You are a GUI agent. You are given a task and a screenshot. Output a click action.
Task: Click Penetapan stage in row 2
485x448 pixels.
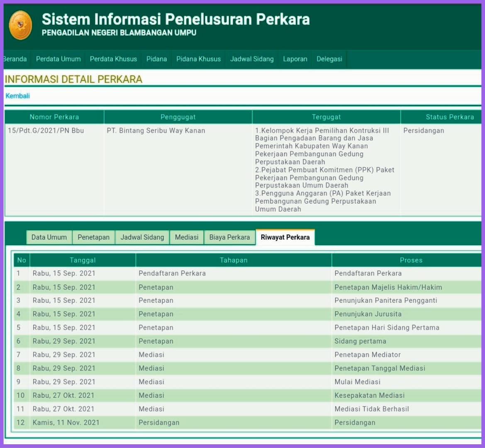[156, 287]
